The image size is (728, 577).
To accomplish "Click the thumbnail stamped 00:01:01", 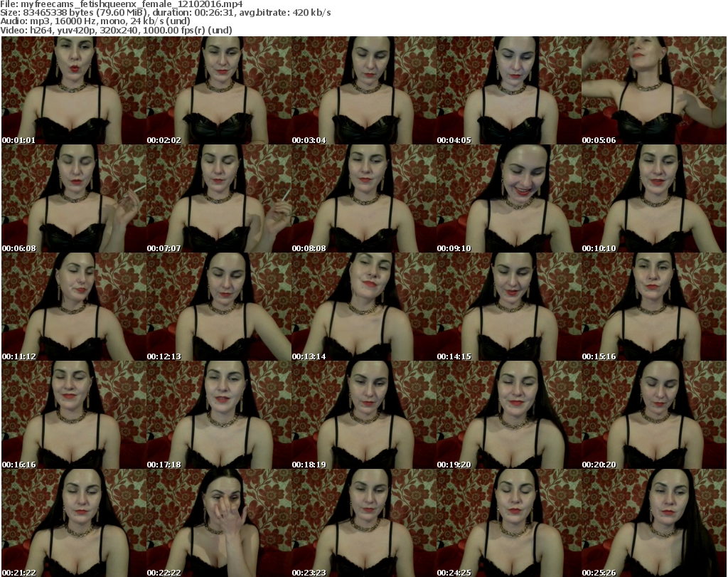I will 73,90.
